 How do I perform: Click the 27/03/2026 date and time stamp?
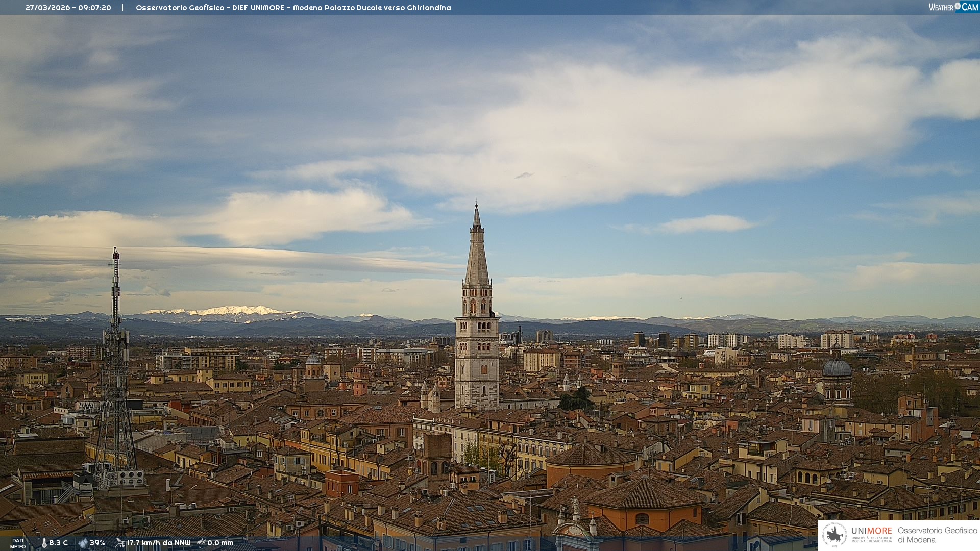point(68,8)
